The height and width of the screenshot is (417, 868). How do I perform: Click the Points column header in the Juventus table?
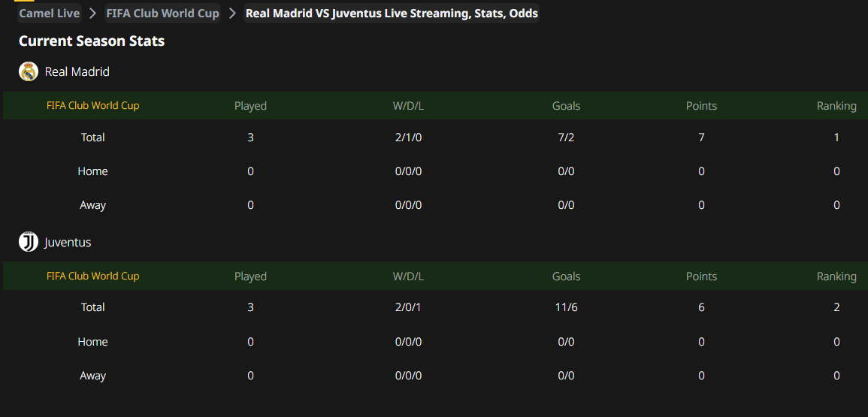pos(701,276)
